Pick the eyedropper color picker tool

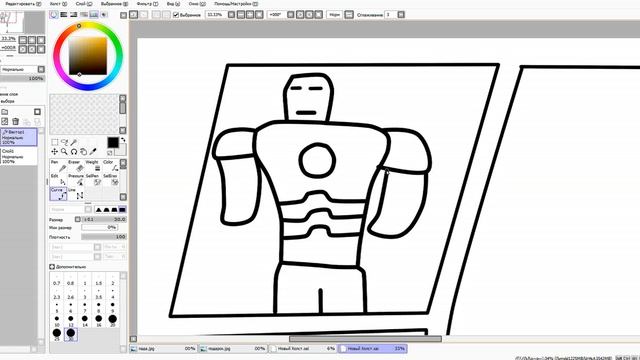tap(93, 151)
